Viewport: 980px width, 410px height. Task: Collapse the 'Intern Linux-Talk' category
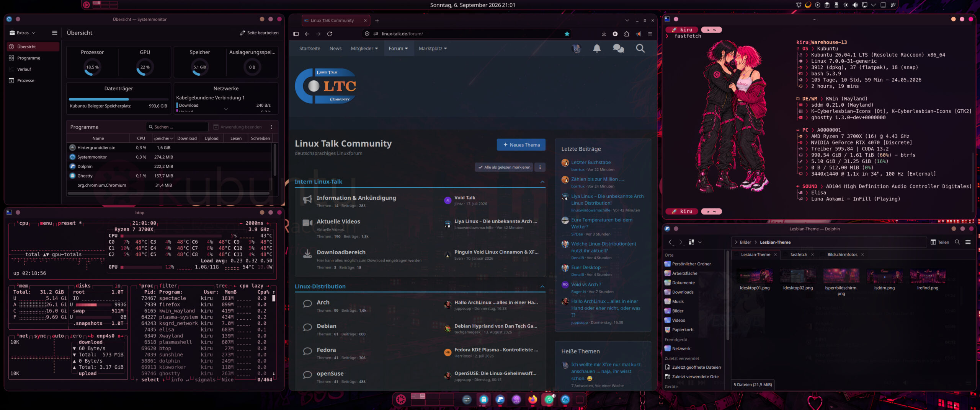542,182
